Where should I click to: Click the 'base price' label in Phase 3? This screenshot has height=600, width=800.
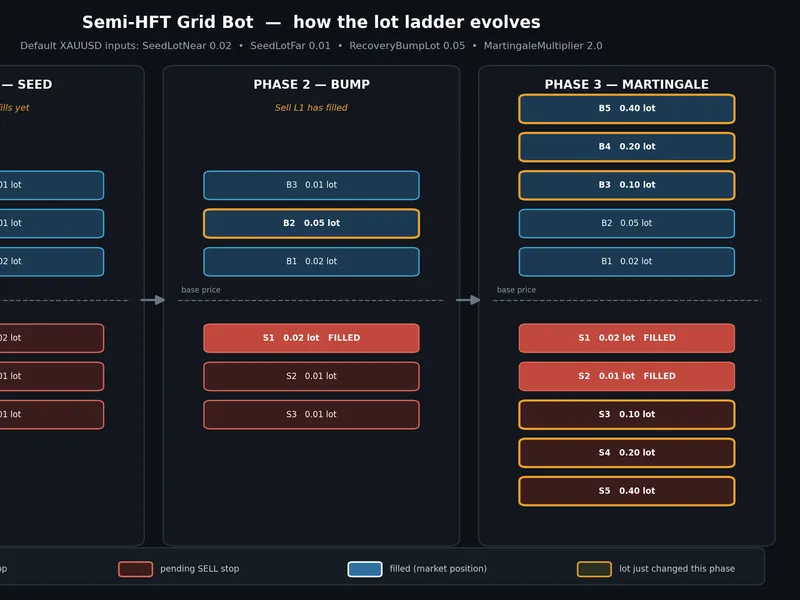point(516,290)
